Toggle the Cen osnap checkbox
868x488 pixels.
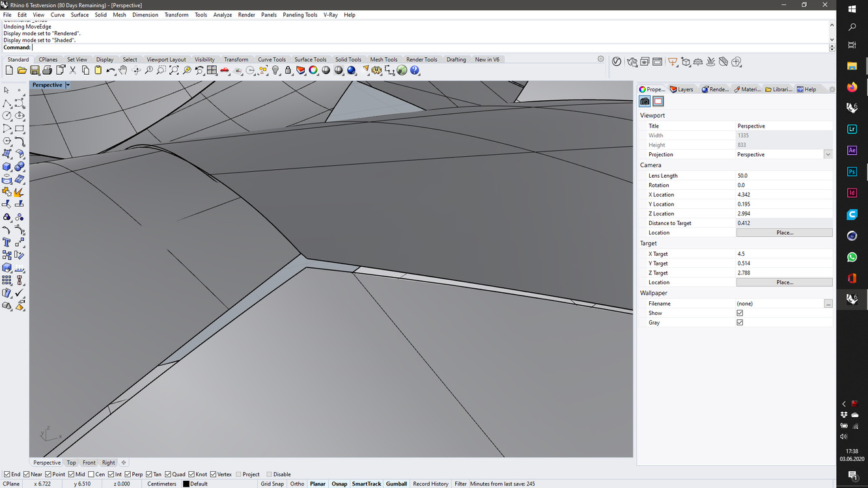(x=91, y=474)
